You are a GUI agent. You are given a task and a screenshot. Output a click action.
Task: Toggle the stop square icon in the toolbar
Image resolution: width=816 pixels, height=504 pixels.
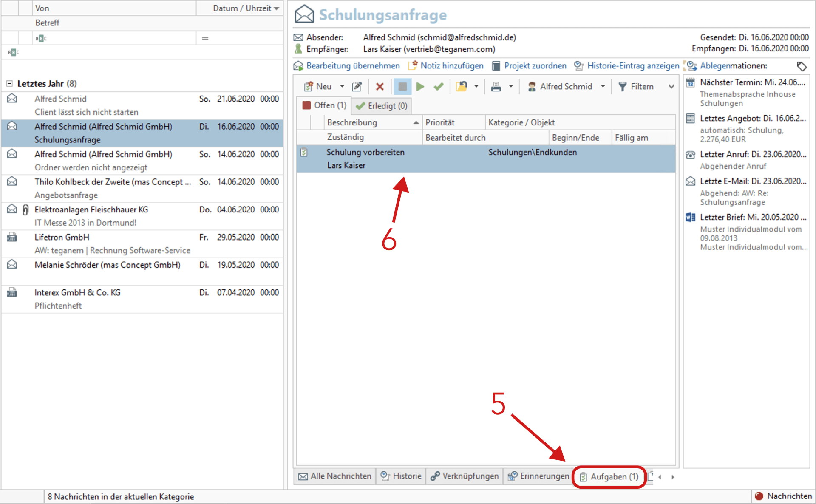(x=402, y=86)
